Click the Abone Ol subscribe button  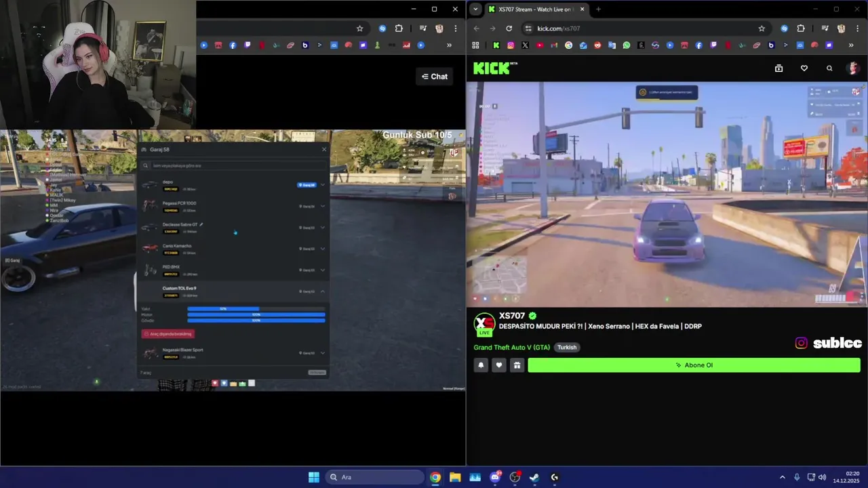[x=694, y=365]
